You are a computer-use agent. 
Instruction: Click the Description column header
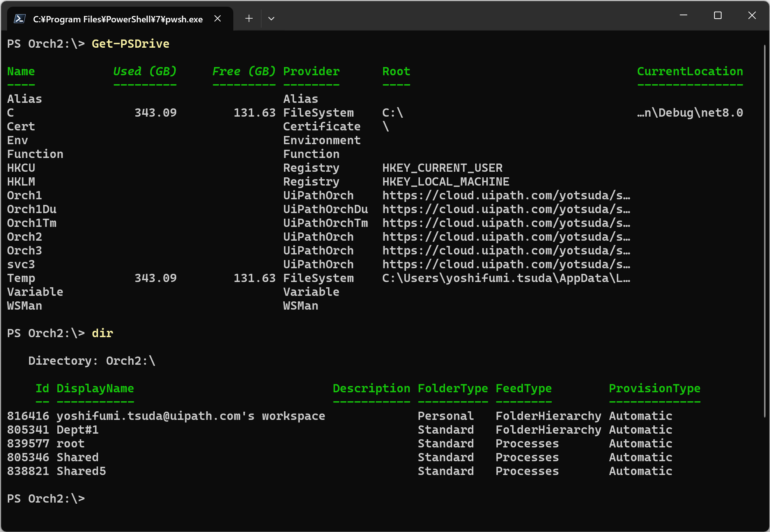pyautogui.click(x=372, y=388)
